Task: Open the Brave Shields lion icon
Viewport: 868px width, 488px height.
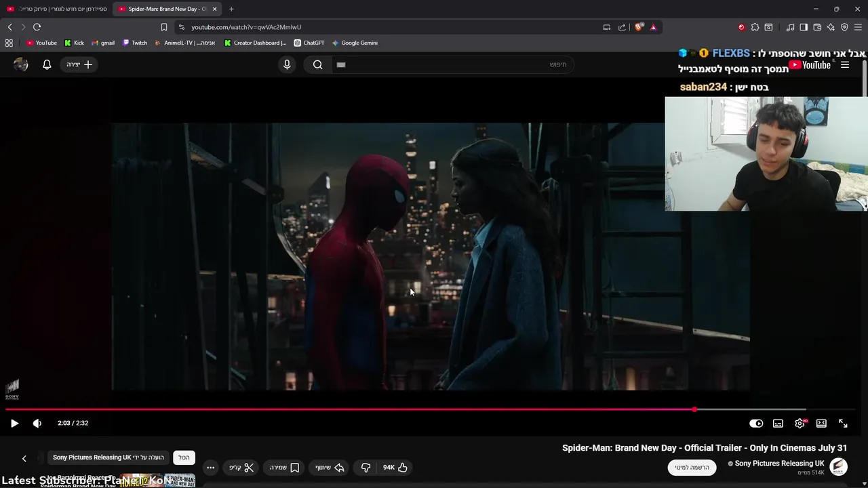Action: point(638,27)
